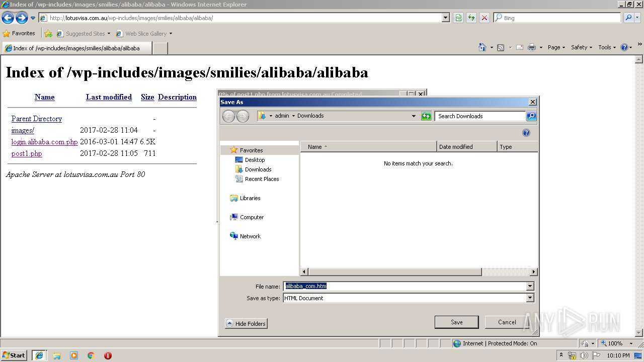Click the browser Back arrow button
The width and height of the screenshot is (644, 362).
[x=8, y=18]
